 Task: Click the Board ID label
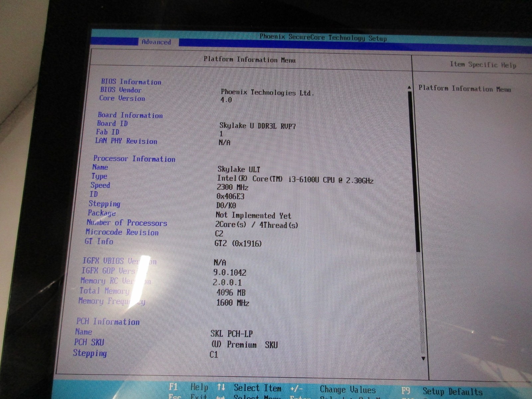(112, 123)
